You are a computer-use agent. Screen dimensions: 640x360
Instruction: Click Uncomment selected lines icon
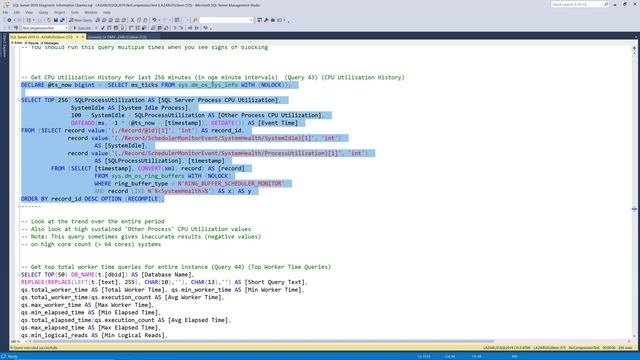(x=181, y=28)
